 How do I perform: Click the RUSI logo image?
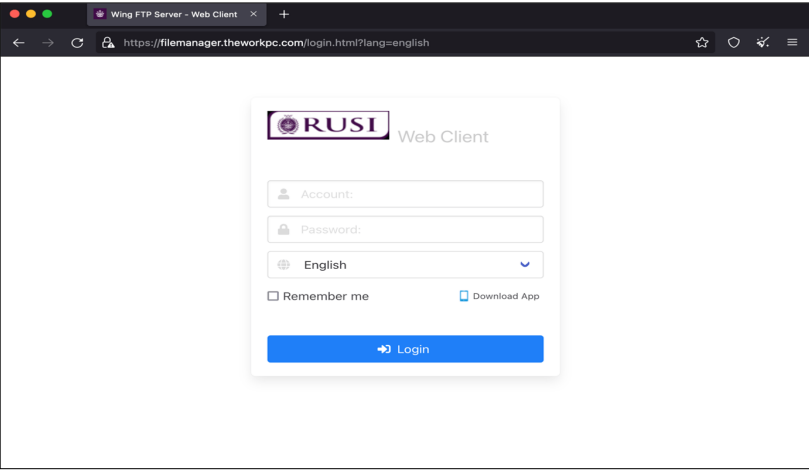(x=328, y=125)
